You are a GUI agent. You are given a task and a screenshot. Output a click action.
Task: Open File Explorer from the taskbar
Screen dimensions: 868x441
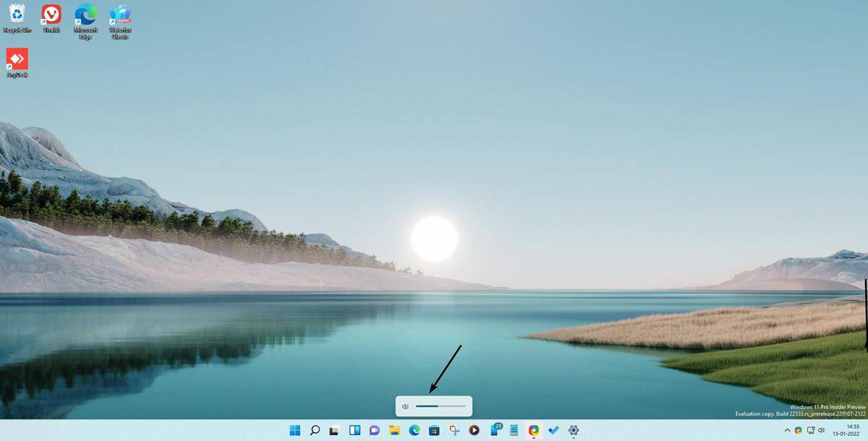pos(393,429)
